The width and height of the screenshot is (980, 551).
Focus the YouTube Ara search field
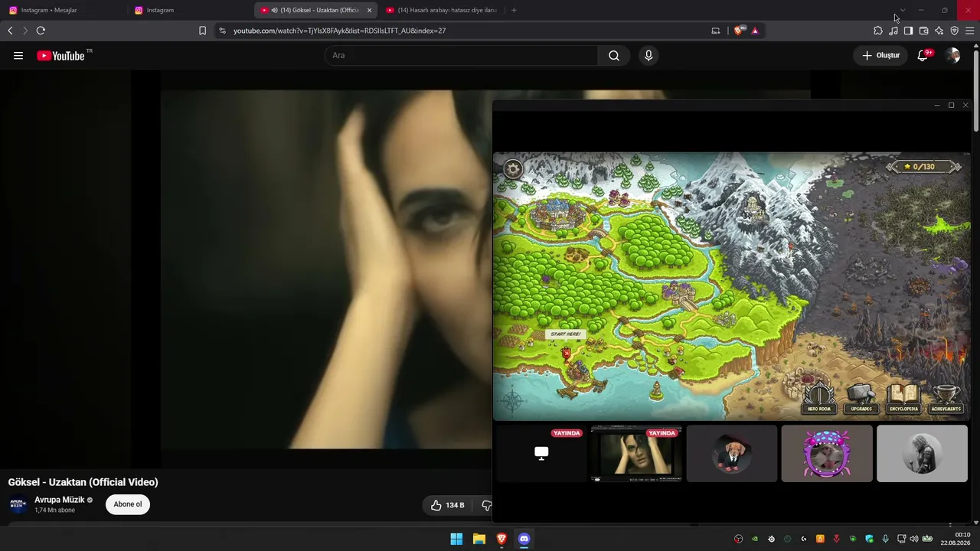pos(461,55)
